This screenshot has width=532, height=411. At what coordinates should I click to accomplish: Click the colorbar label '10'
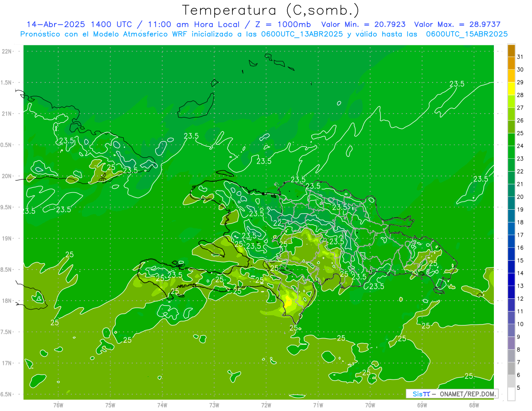(x=520, y=324)
